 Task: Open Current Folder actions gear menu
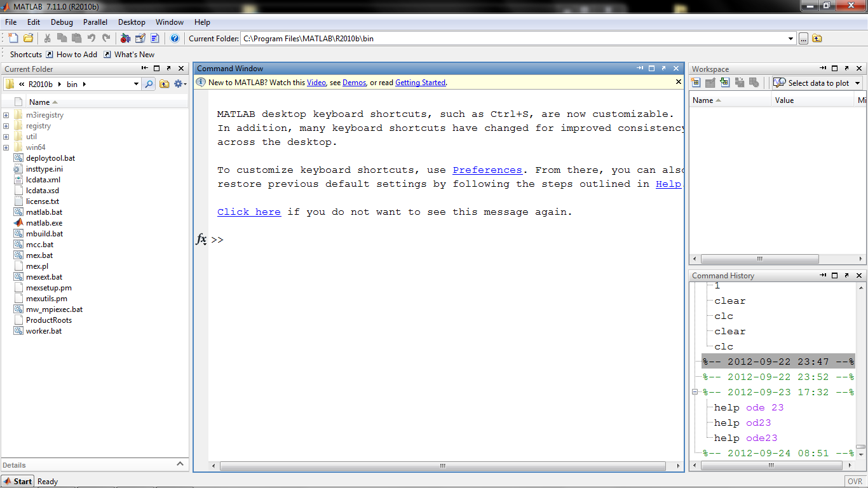[x=180, y=84]
